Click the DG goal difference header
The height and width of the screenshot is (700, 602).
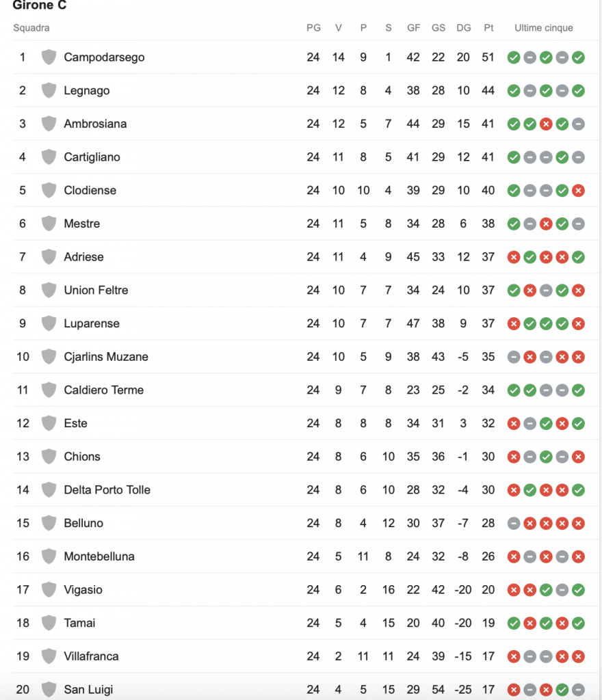[464, 27]
